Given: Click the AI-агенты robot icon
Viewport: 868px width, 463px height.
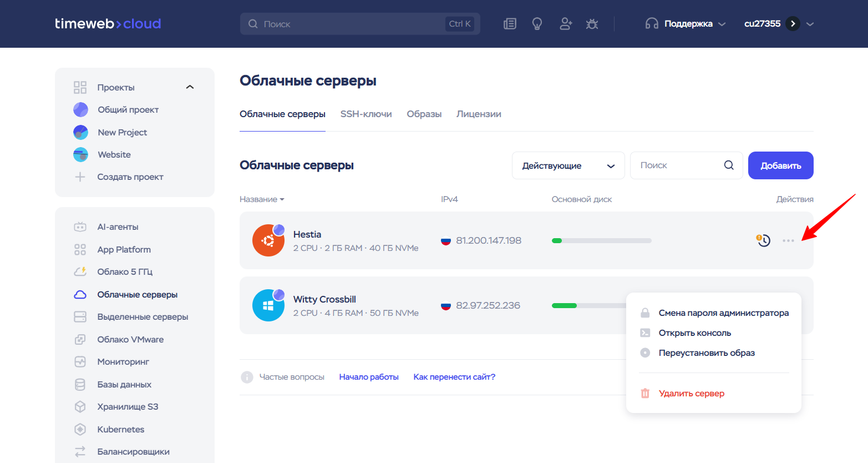Looking at the screenshot, I should pyautogui.click(x=80, y=227).
